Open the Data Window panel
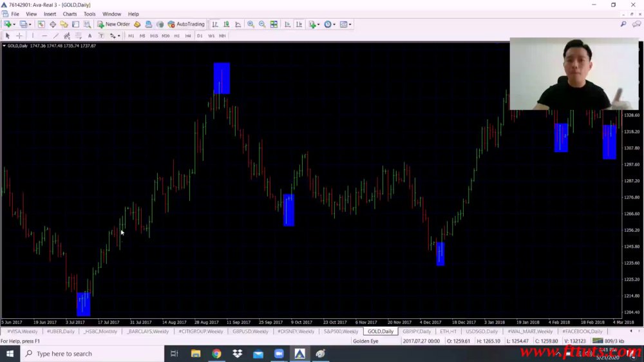This screenshot has width=644, height=362. tap(53, 24)
